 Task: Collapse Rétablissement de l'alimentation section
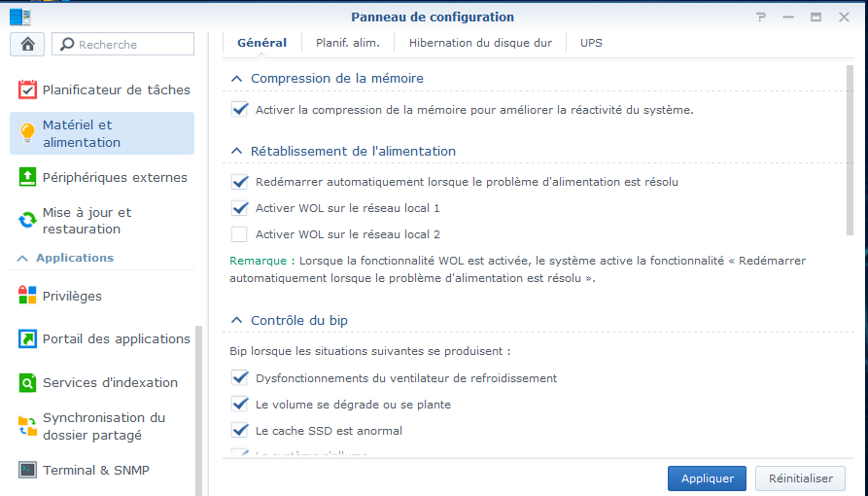point(236,151)
